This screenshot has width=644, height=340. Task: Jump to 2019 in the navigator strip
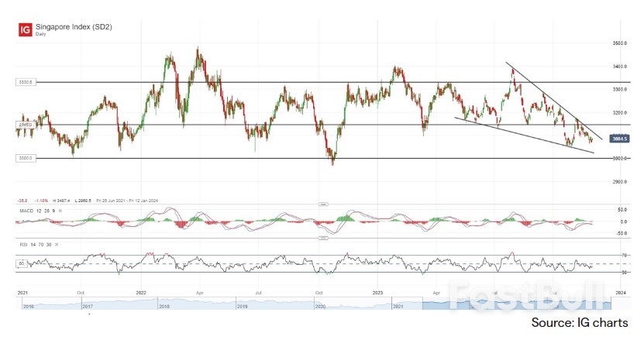coord(242,307)
